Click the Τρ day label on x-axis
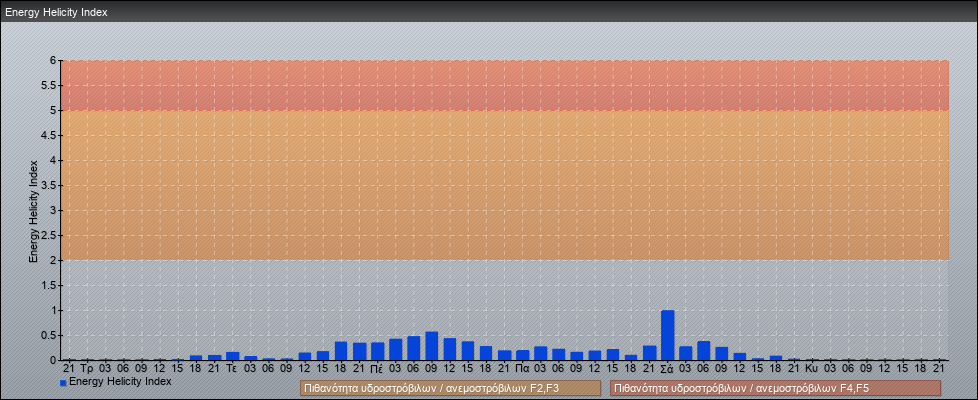 tap(87, 369)
